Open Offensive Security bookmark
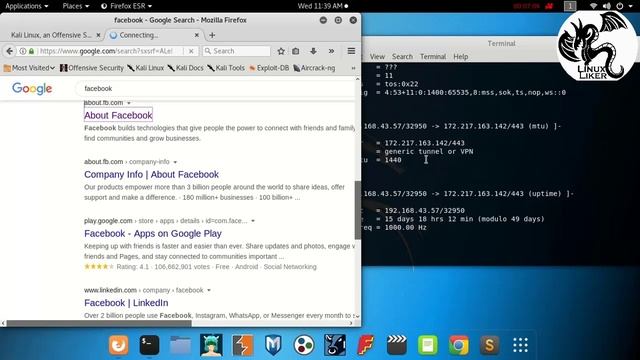Image resolution: width=640 pixels, height=360 pixels. pos(91,68)
